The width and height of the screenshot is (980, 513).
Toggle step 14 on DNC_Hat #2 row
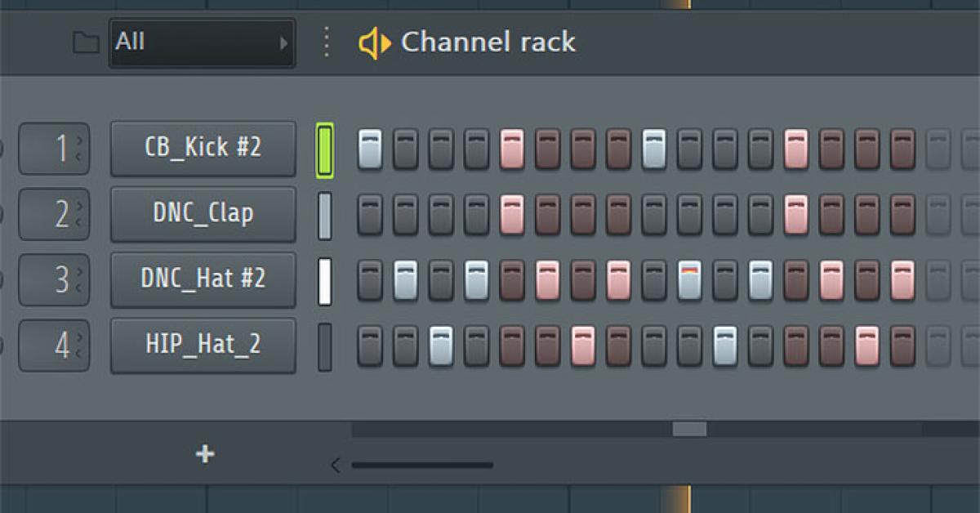(832, 279)
